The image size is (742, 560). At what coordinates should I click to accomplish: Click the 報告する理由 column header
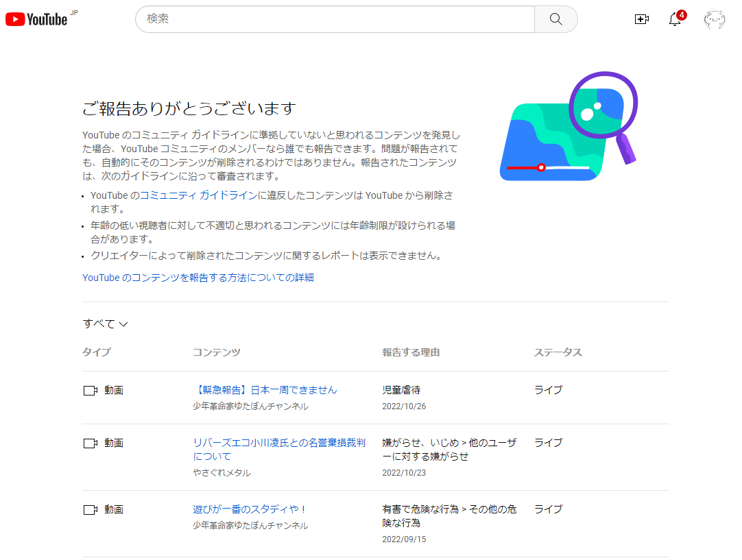(x=411, y=352)
